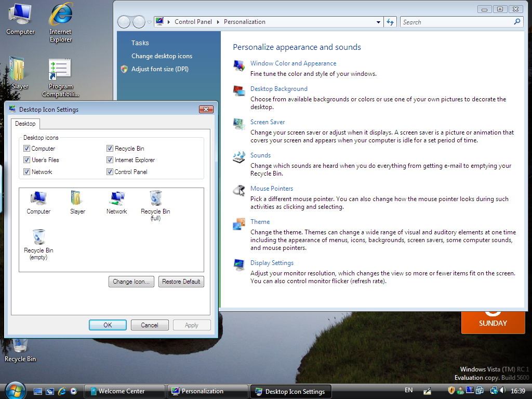The width and height of the screenshot is (532, 399).
Task: Click the Desktop Background icon in Personalization
Action: [239, 90]
